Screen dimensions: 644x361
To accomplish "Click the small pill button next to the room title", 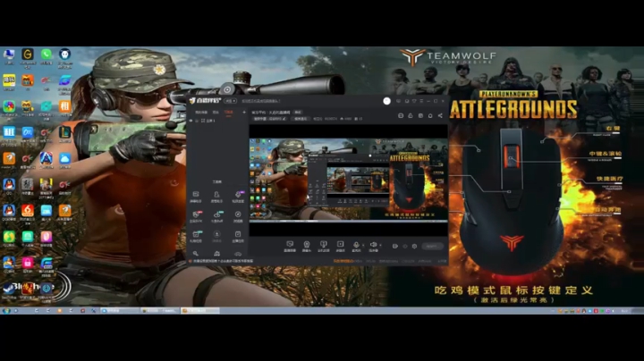I will (298, 112).
